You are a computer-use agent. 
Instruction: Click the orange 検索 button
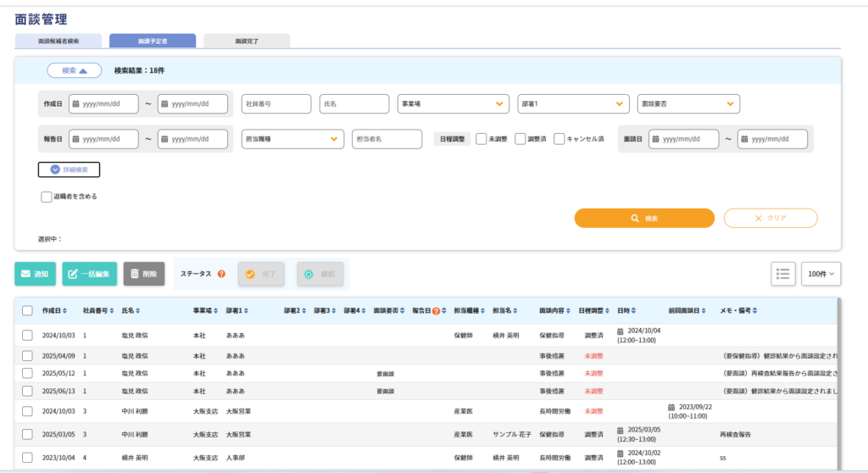[644, 218]
